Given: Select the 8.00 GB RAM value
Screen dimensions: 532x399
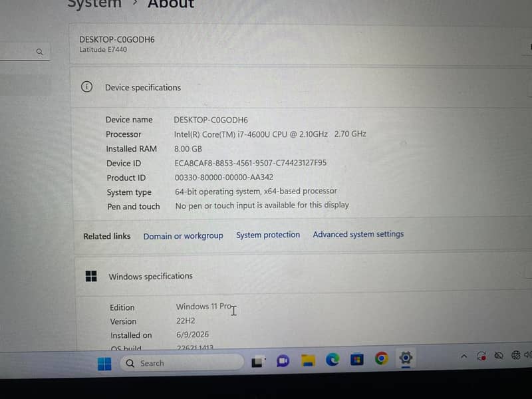Looking at the screenshot, I should click(x=188, y=148).
